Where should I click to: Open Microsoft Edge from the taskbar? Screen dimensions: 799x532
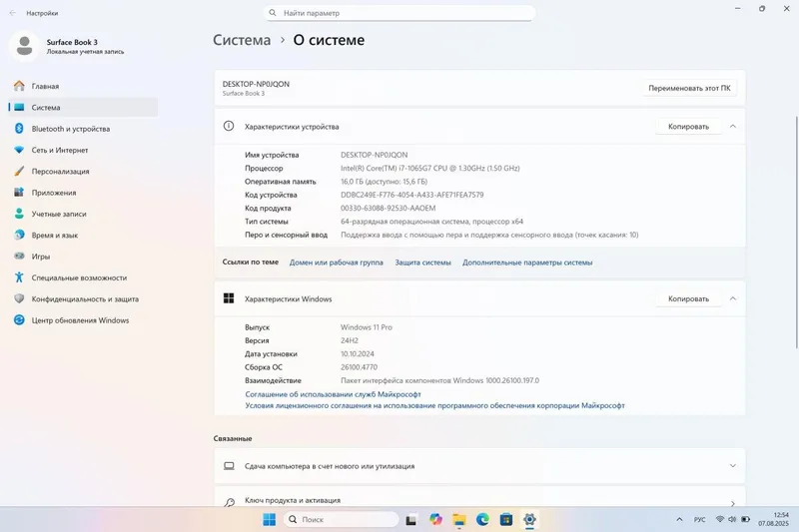(x=482, y=519)
